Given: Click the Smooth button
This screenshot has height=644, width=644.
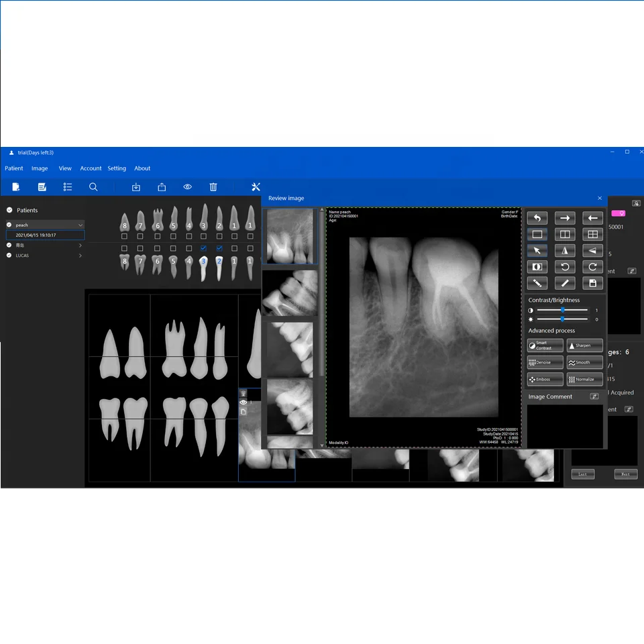Looking at the screenshot, I should click(x=584, y=362).
